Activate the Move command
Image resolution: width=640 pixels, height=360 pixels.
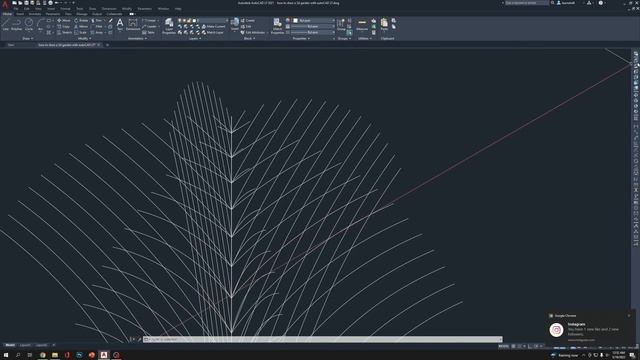[x=64, y=20]
